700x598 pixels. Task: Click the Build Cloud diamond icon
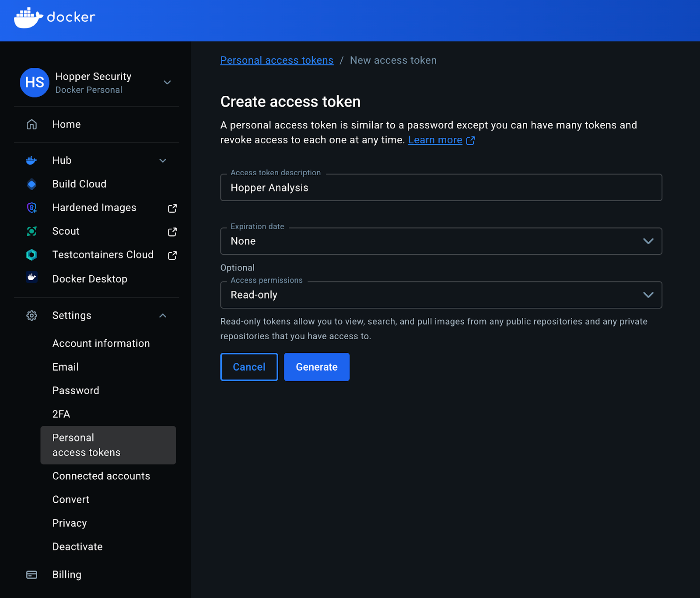[x=31, y=184]
